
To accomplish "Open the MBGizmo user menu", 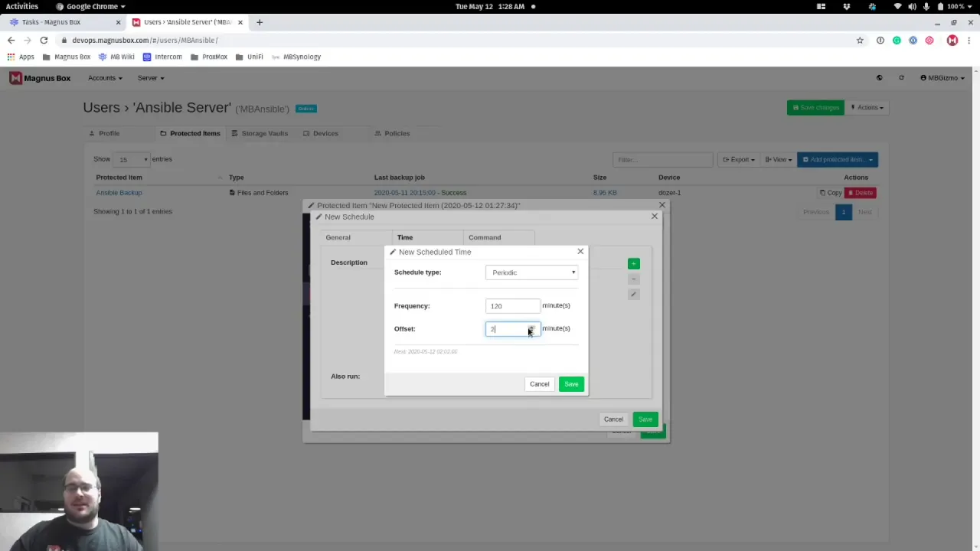I will [x=942, y=78].
